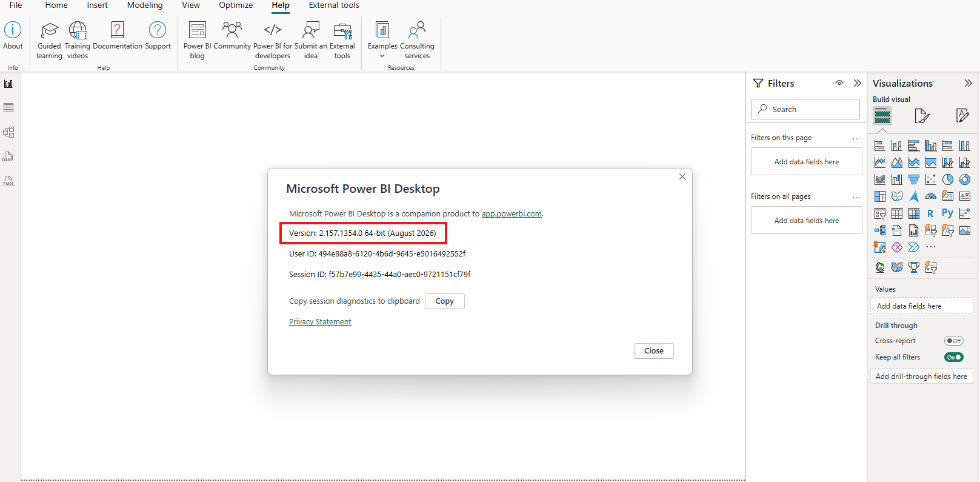Visit the Community ribbon icon
Screen dimensions: 980x482
tap(232, 36)
